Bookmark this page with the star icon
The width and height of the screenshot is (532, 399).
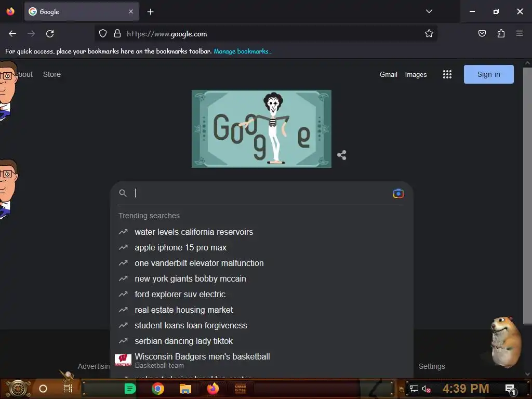429,34
